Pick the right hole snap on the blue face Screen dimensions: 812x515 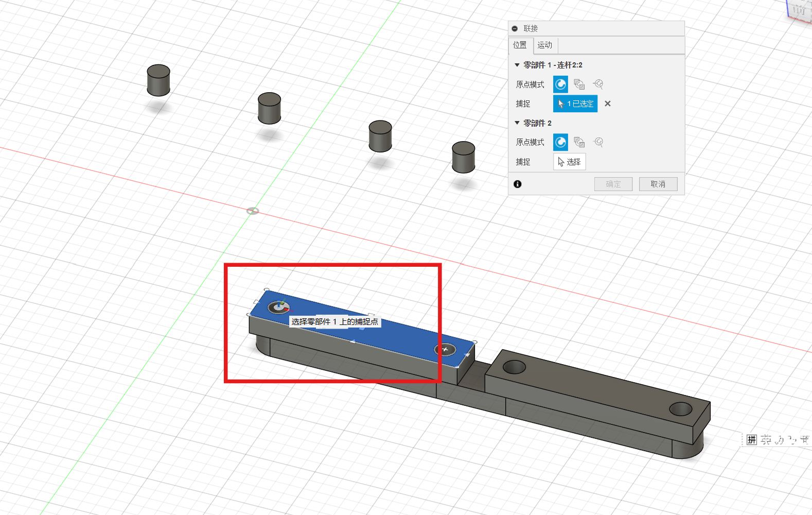445,350
